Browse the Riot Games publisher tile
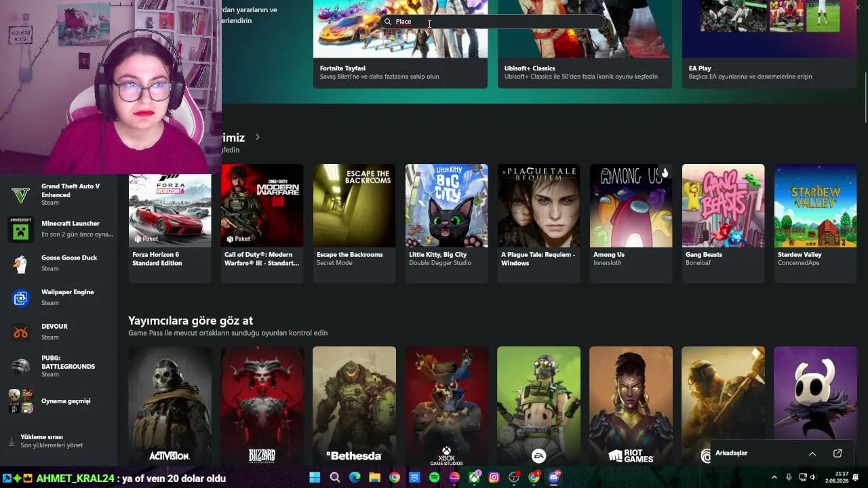Image resolution: width=868 pixels, height=488 pixels. (631, 406)
